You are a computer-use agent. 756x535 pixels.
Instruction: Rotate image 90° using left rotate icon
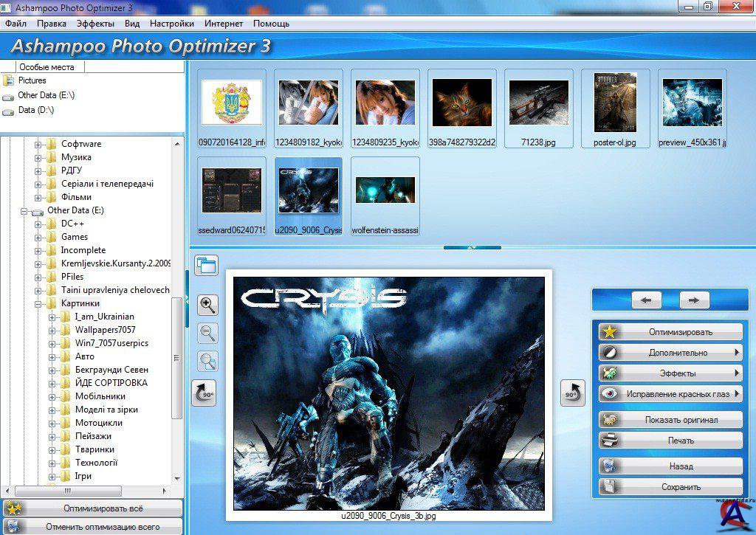[x=204, y=393]
